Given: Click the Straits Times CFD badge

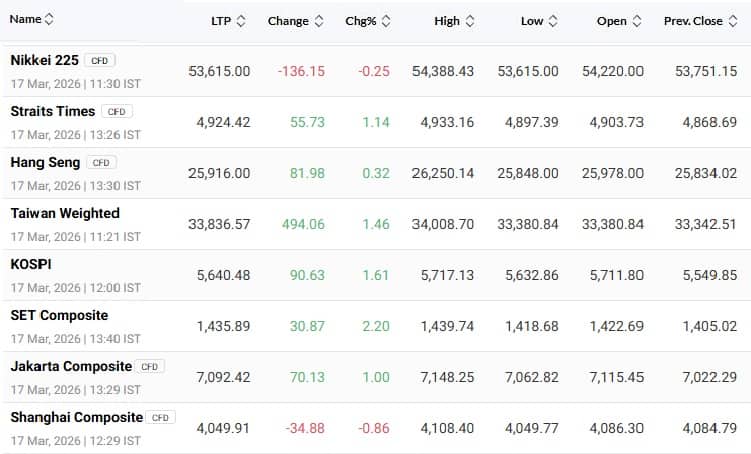Looking at the screenshot, I should coord(117,112).
